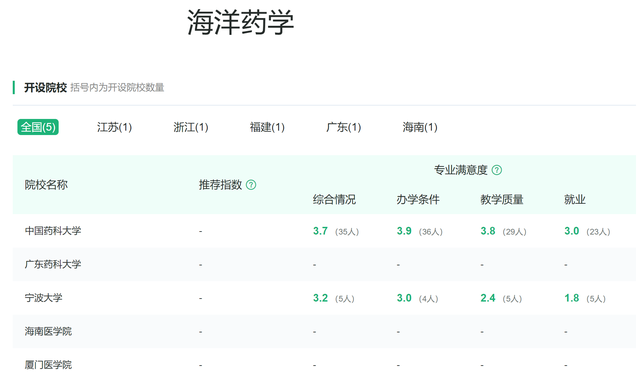Click 括号内为开设院校数量 note text
Screen dimensions: 640x386
click(117, 87)
